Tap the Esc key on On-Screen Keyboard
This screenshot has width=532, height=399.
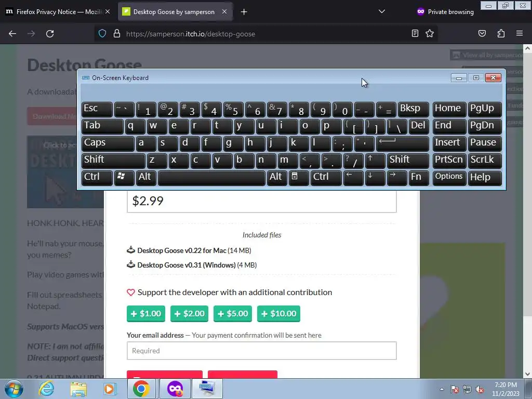pyautogui.click(x=97, y=109)
